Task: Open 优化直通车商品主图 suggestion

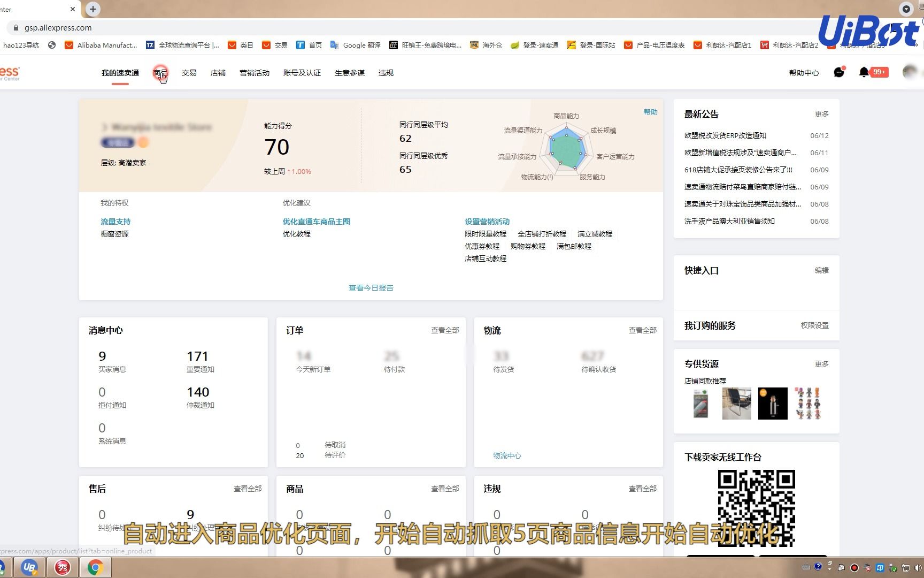Action: pyautogui.click(x=317, y=222)
